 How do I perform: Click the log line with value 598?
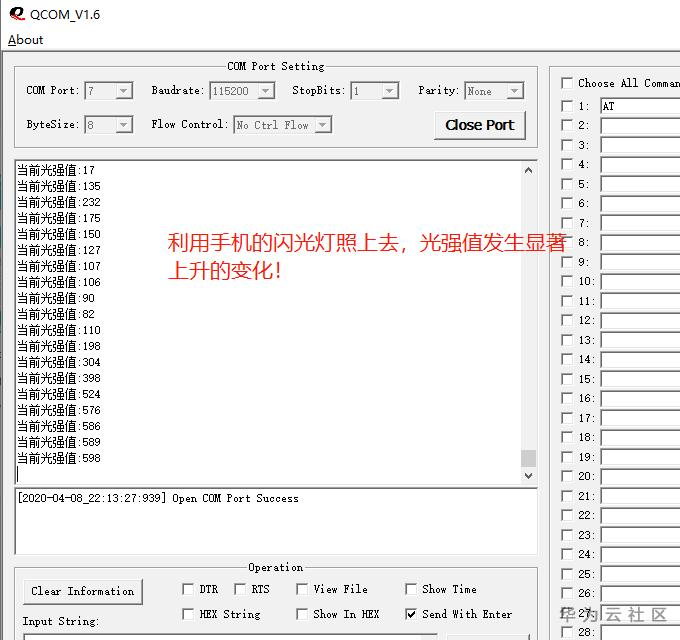[x=59, y=458]
